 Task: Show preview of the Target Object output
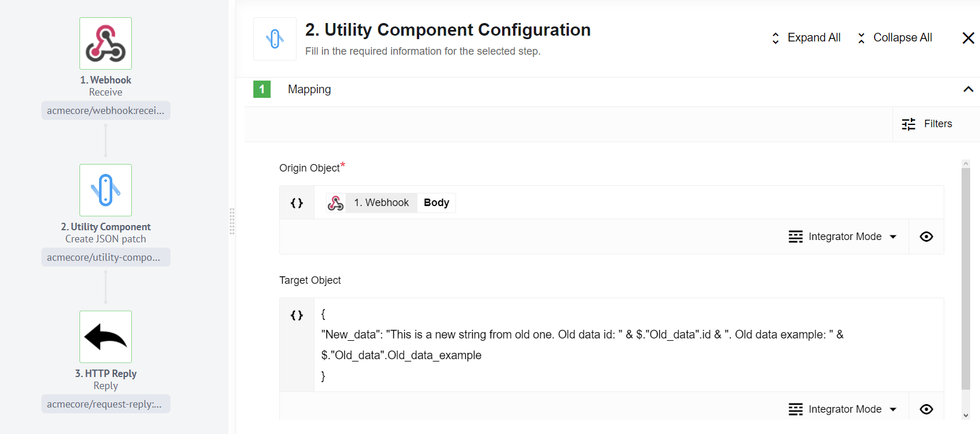(x=926, y=409)
